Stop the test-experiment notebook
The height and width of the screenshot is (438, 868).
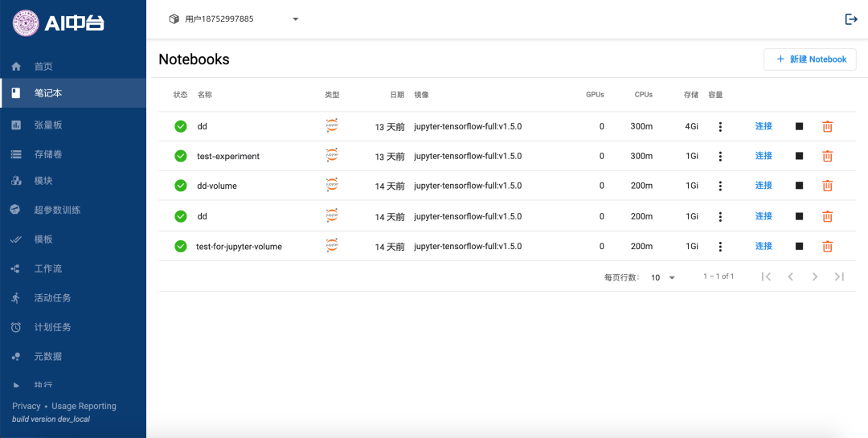pos(800,156)
